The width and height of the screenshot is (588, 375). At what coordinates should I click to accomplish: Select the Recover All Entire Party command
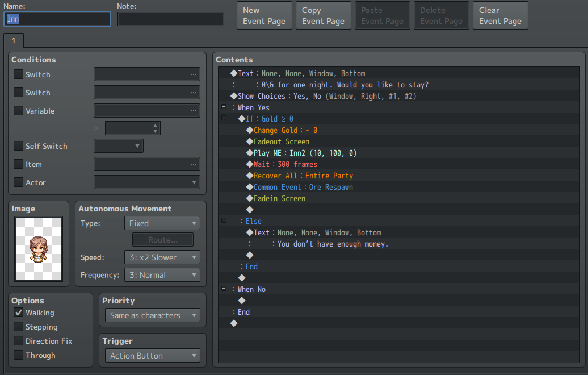[x=399, y=176]
